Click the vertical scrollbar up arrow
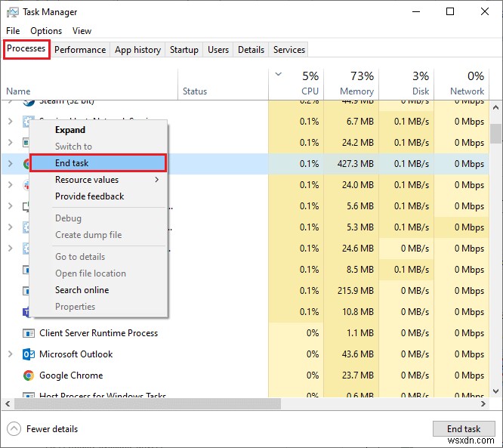Image resolution: width=503 pixels, height=448 pixels. coord(495,107)
